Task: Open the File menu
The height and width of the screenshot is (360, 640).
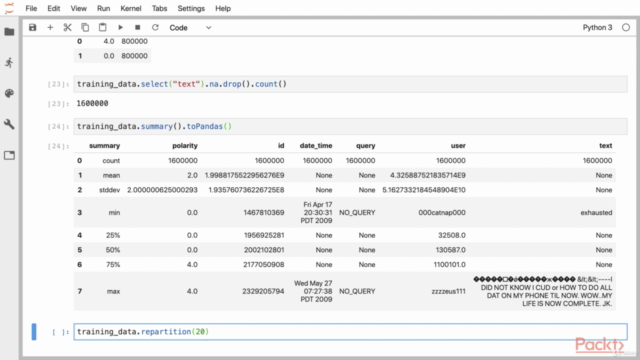Action: [31, 9]
